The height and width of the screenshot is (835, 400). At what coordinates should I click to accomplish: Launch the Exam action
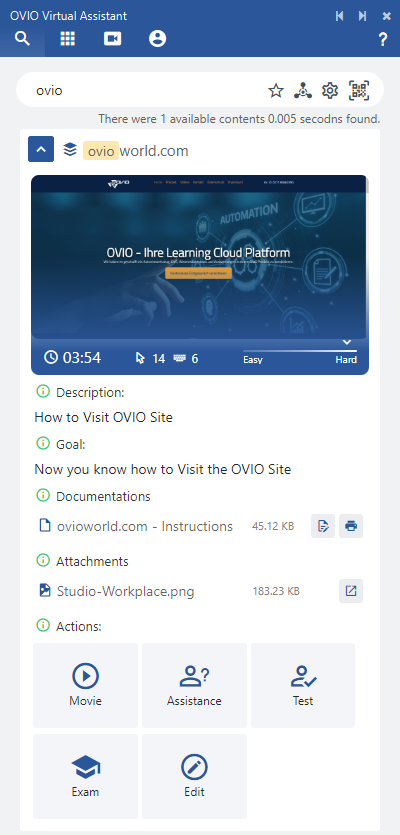point(85,776)
